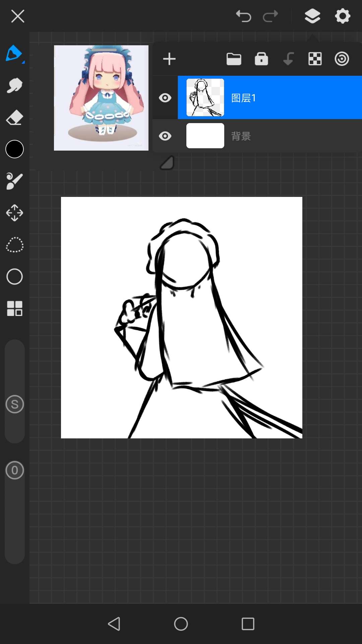
Task: Open the black color swatch
Action: [14, 149]
